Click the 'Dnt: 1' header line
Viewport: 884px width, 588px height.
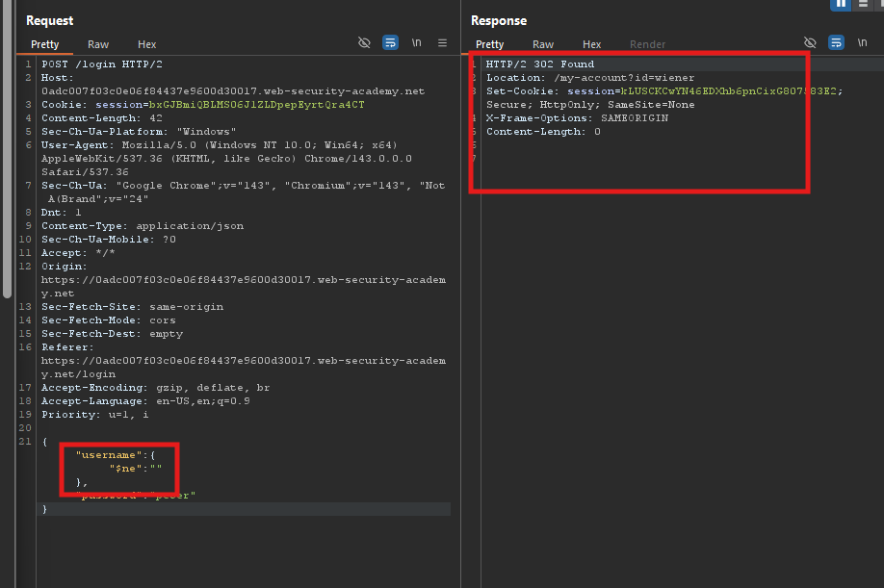[x=62, y=213]
